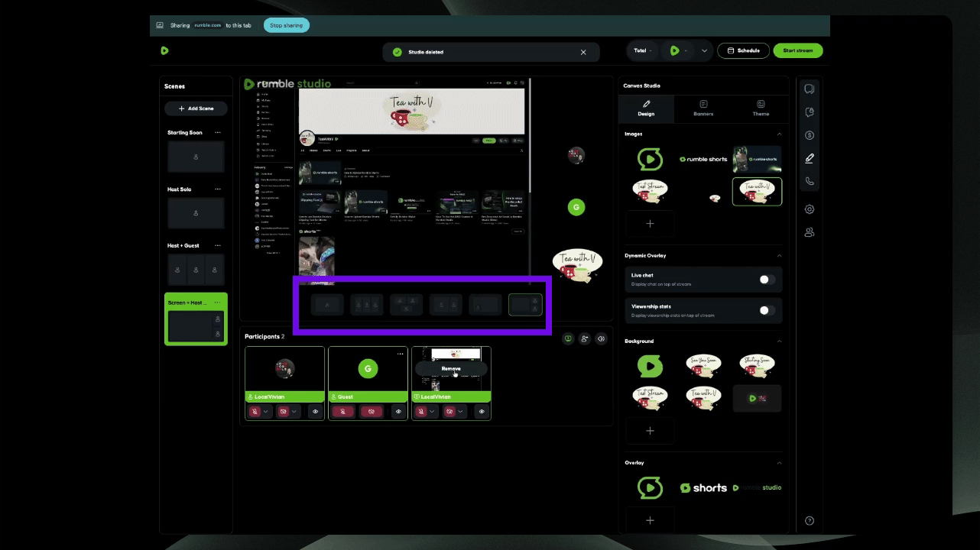Open first LocalVivian camera options arrow
This screenshot has height=550, width=980.
(x=295, y=411)
